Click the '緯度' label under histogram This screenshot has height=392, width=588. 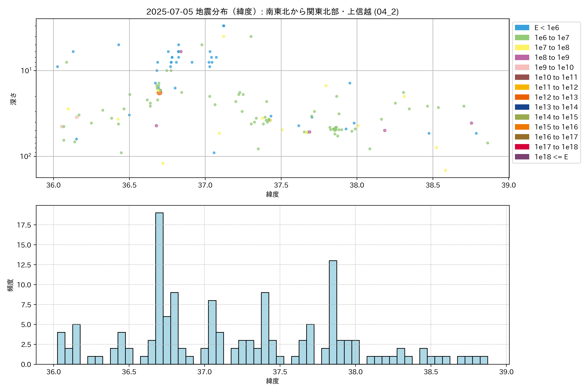pyautogui.click(x=272, y=381)
